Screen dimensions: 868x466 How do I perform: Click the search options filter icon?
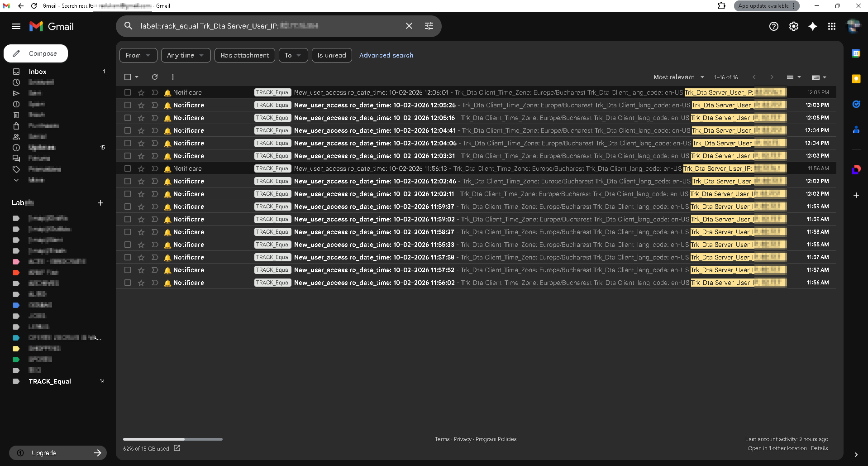429,26
